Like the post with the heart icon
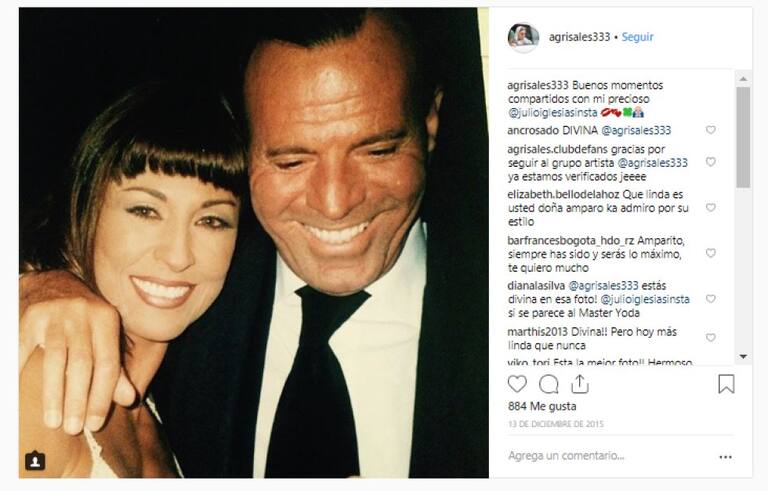 517,384
